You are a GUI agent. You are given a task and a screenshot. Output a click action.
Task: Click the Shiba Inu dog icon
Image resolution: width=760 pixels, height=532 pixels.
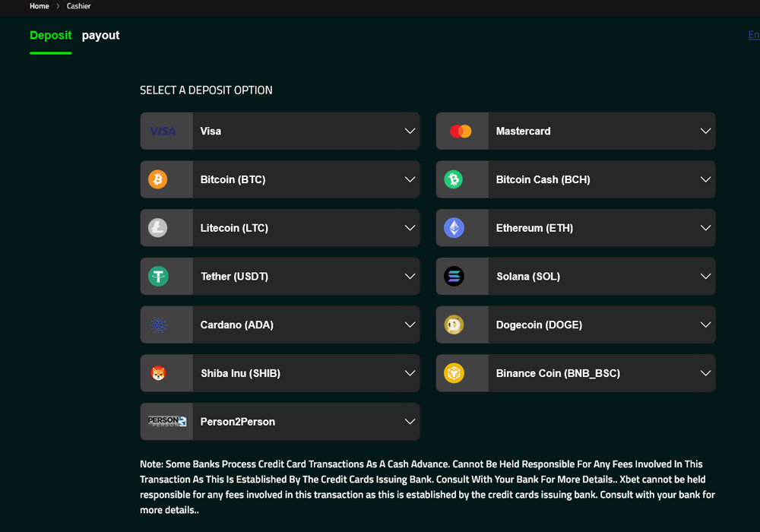click(x=158, y=373)
